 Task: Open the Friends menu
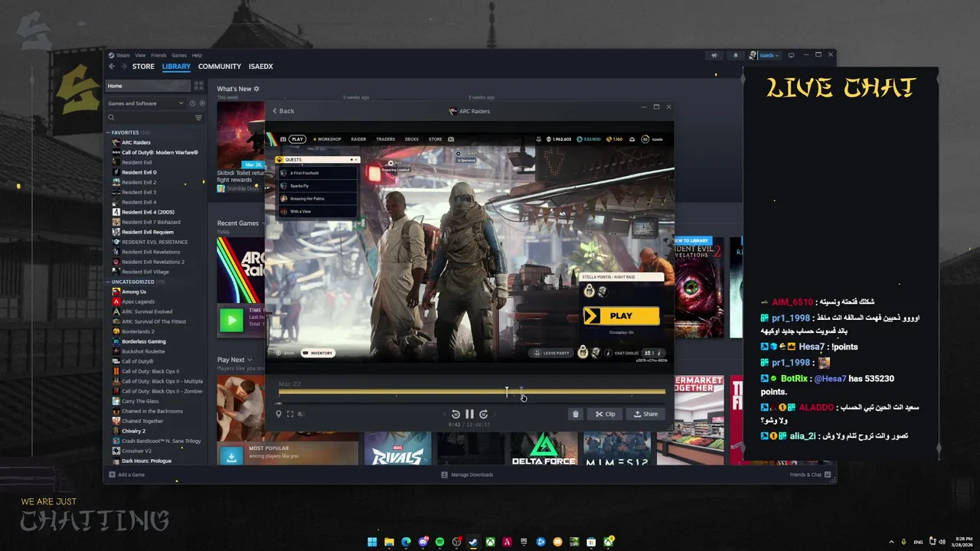[x=158, y=55]
